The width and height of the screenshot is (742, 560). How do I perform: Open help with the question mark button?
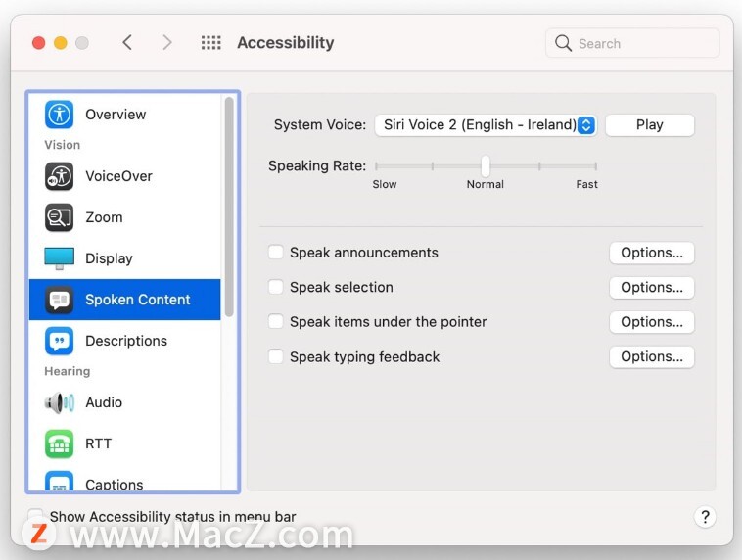coord(705,517)
